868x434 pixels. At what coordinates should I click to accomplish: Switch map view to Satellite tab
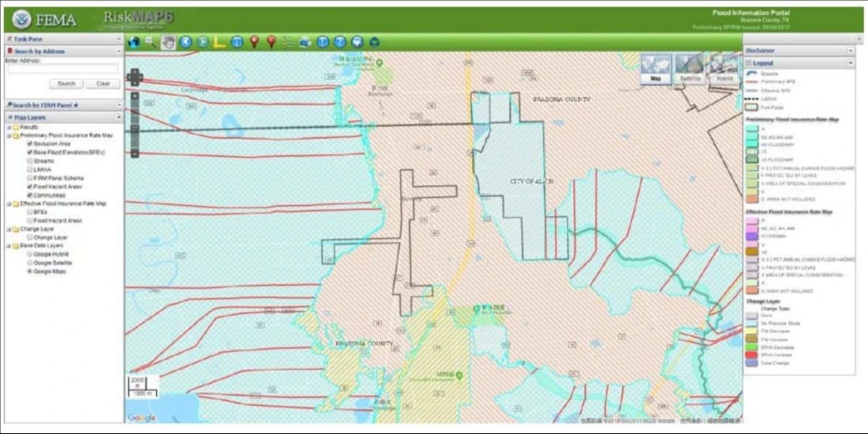tap(690, 70)
